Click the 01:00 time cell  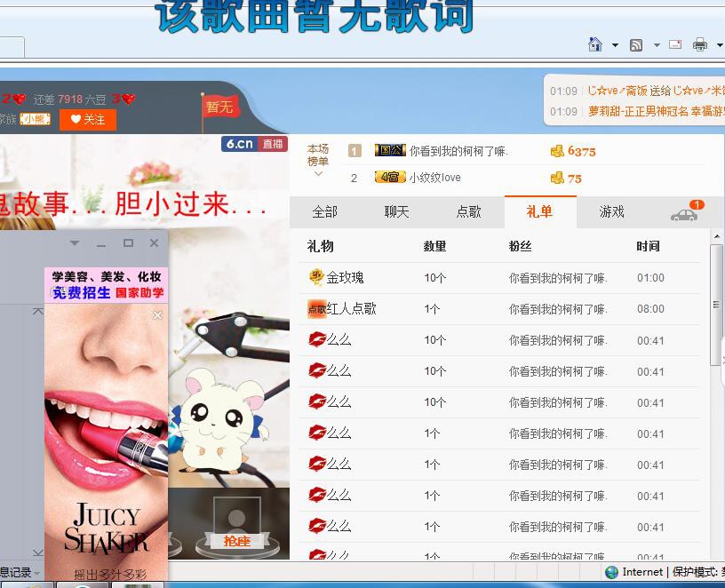point(650,278)
